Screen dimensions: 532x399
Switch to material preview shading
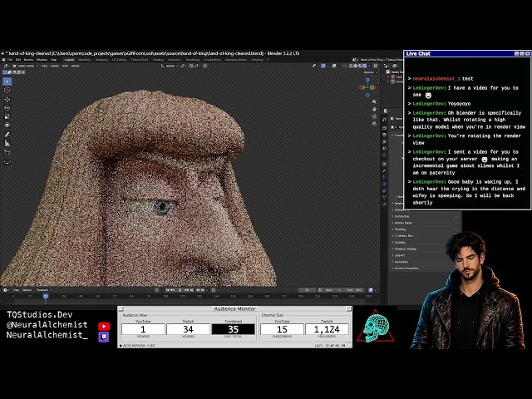pyautogui.click(x=360, y=66)
